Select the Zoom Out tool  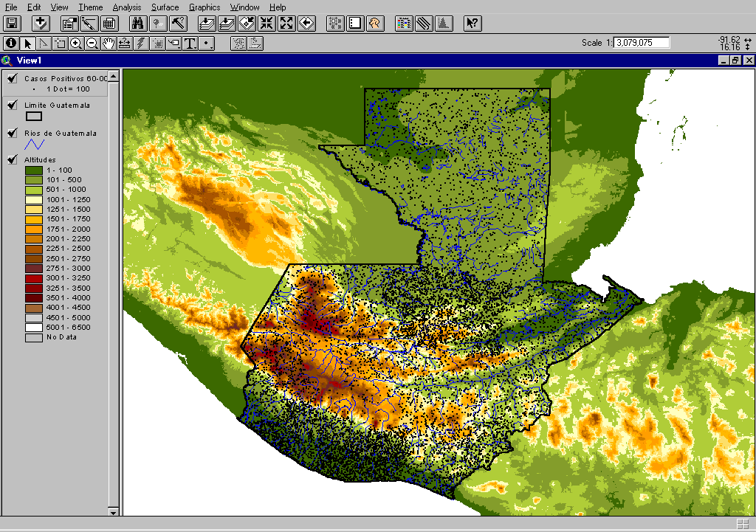[92, 44]
